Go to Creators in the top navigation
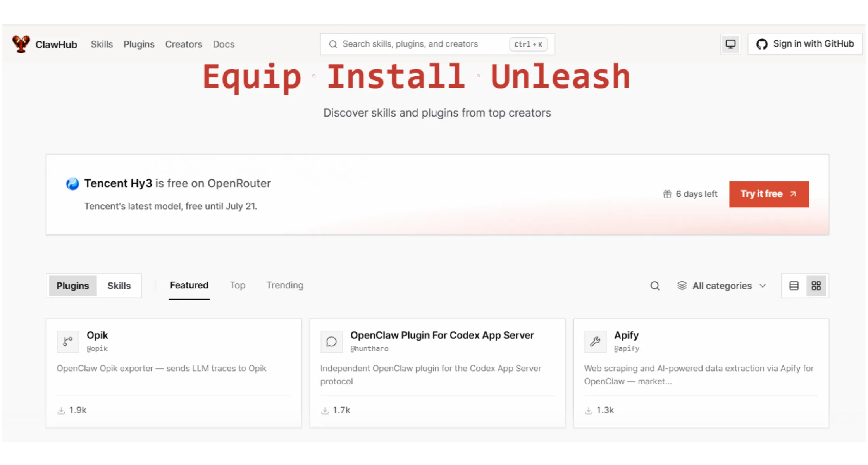Image resolution: width=868 pixels, height=465 pixels. click(x=184, y=44)
